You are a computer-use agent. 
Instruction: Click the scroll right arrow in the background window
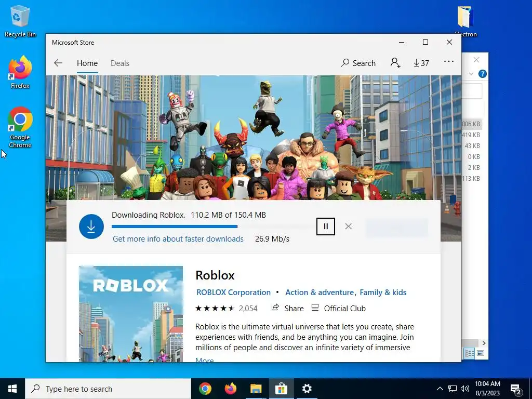[484, 343]
